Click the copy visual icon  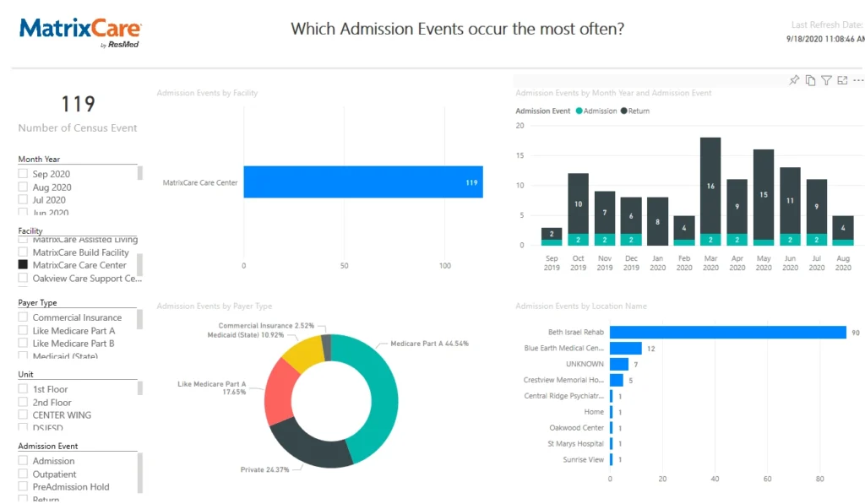(x=810, y=80)
